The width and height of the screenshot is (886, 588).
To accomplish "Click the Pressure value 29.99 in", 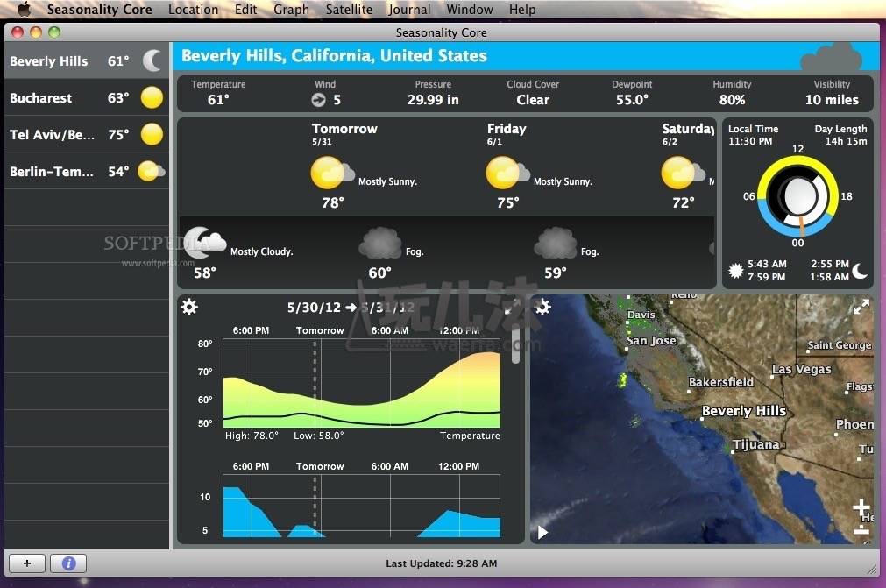I will tap(434, 100).
